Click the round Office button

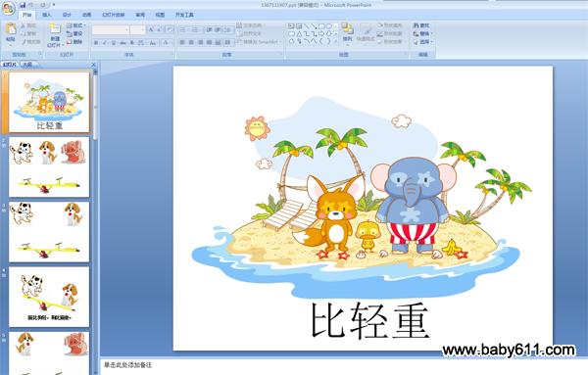point(8,8)
